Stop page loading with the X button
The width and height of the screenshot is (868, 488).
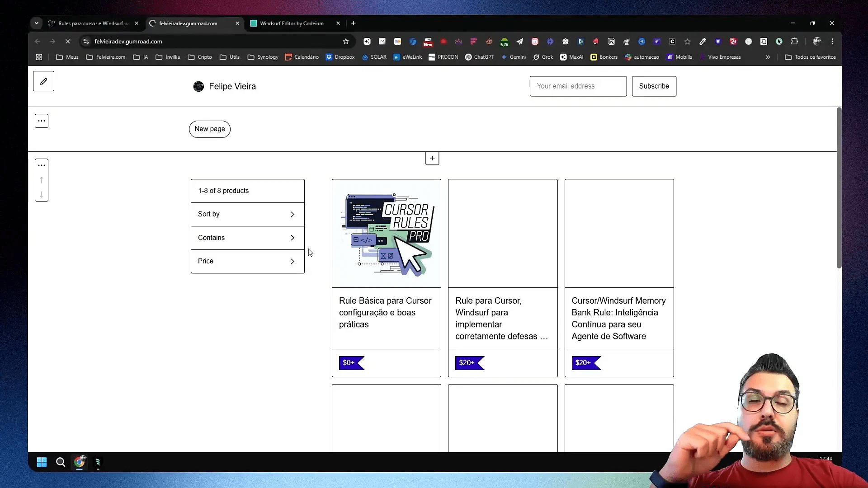[x=68, y=42]
